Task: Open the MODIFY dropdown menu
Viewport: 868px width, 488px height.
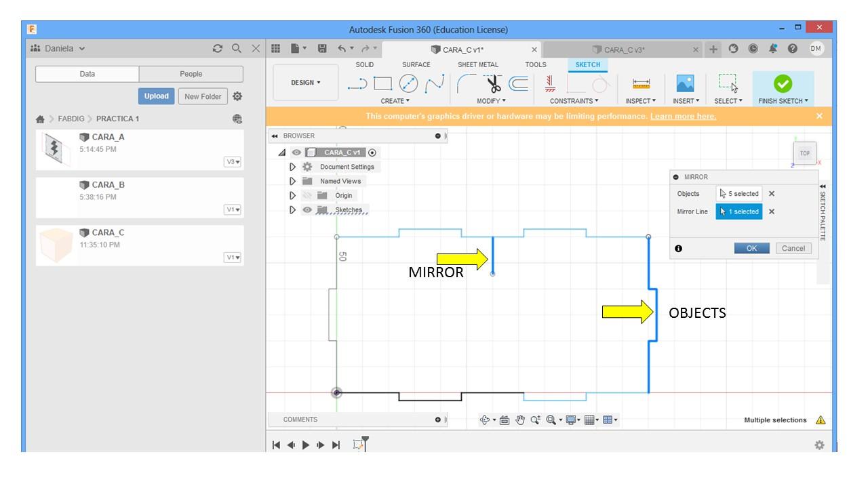Action: click(492, 101)
